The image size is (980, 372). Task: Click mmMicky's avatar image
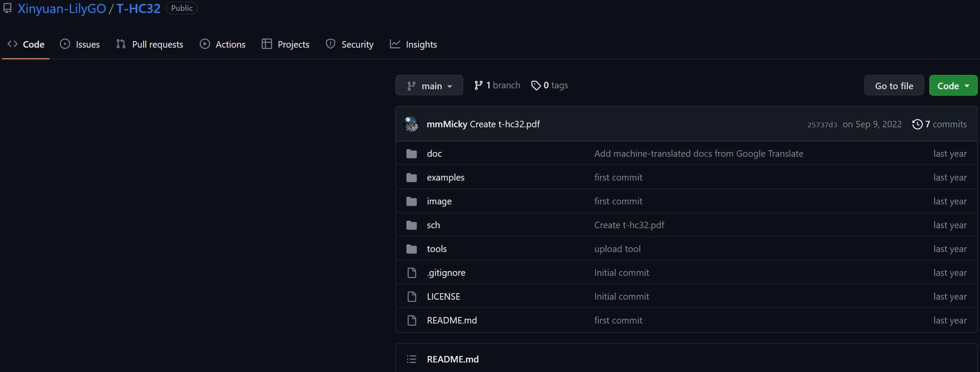coord(411,124)
